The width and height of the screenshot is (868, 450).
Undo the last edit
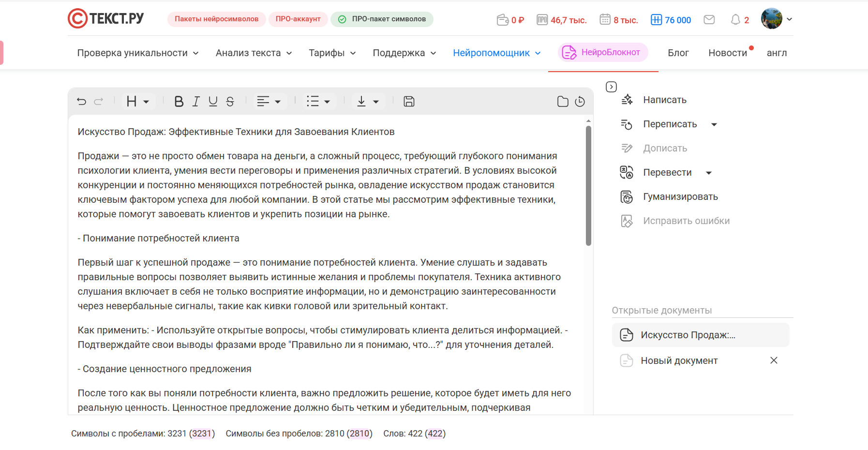click(x=81, y=101)
